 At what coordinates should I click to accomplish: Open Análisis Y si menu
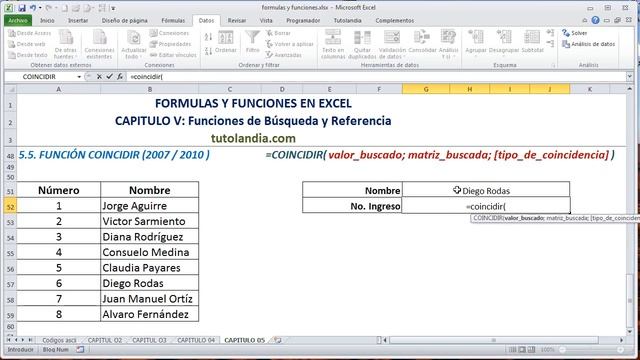pyautogui.click(x=448, y=44)
